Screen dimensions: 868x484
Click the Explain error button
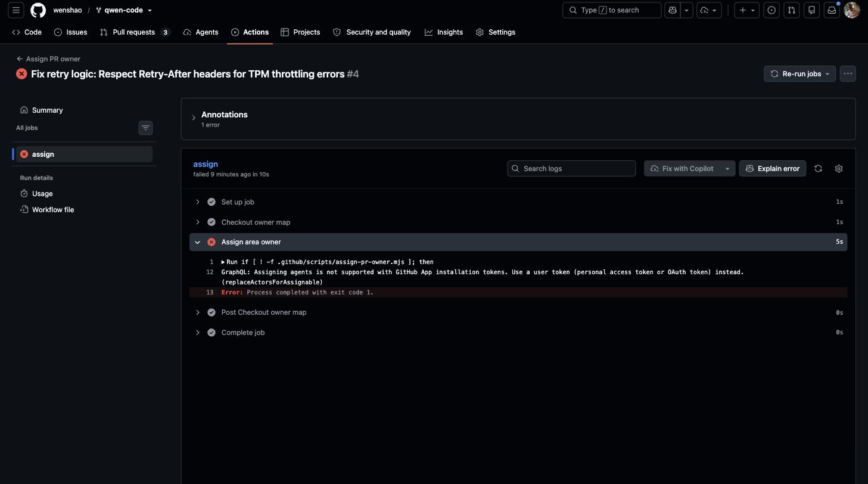coord(773,169)
